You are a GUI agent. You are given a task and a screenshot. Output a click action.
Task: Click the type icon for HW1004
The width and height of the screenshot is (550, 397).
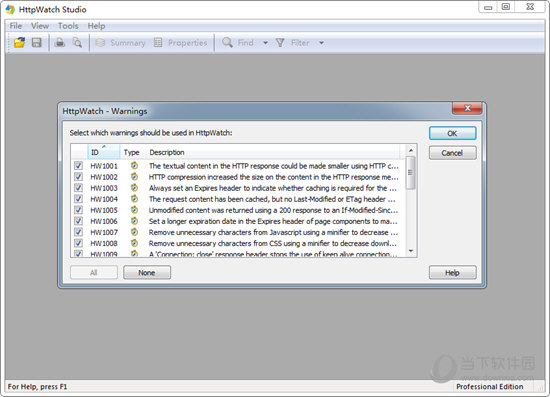click(x=134, y=199)
